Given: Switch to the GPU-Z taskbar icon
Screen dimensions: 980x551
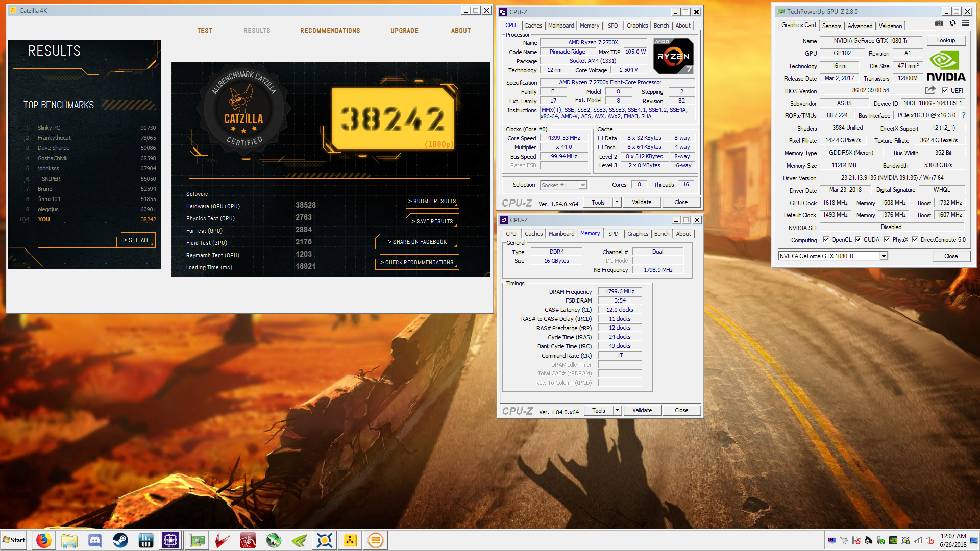Looking at the screenshot, I should click(x=197, y=540).
